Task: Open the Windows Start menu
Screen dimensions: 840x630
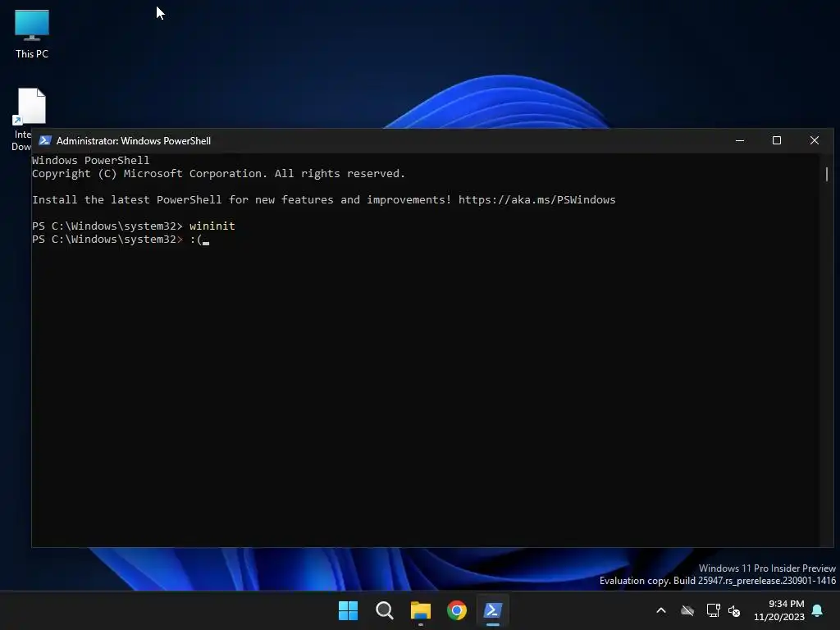Action: click(x=348, y=610)
